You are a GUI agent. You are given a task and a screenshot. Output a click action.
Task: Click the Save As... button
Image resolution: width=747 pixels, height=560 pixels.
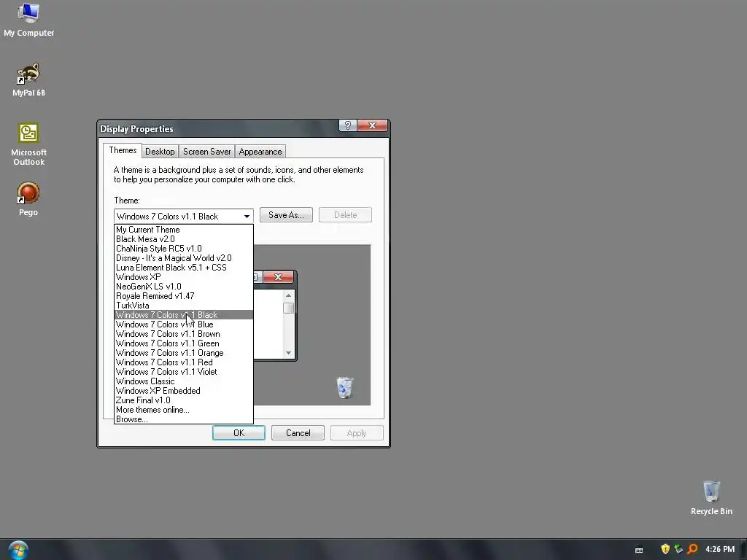(286, 215)
